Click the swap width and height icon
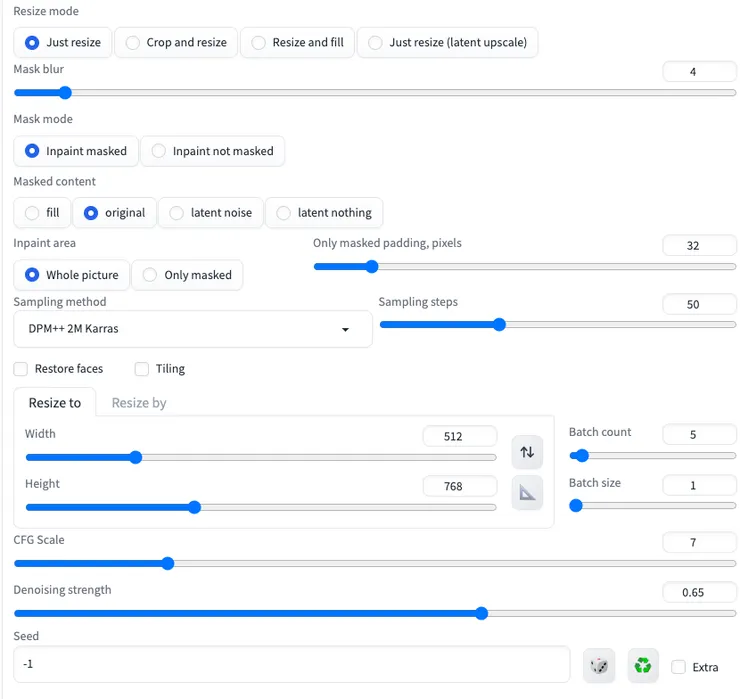 tap(527, 452)
